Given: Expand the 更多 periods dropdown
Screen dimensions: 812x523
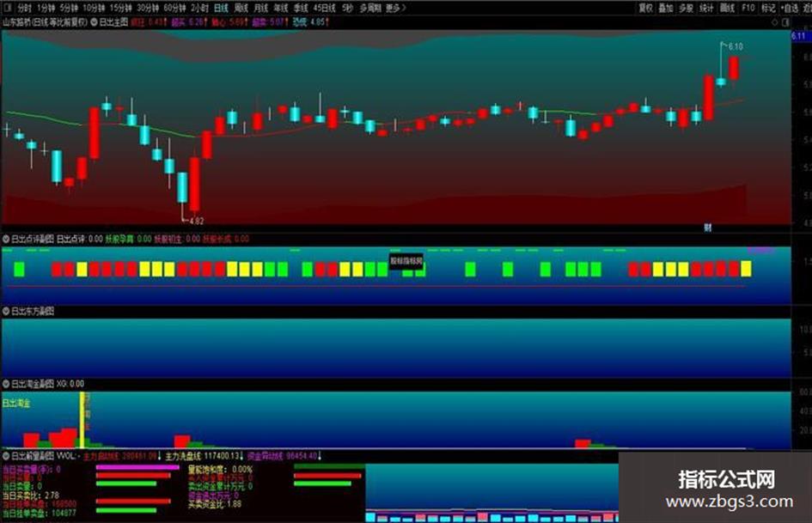Looking at the screenshot, I should pos(395,8).
